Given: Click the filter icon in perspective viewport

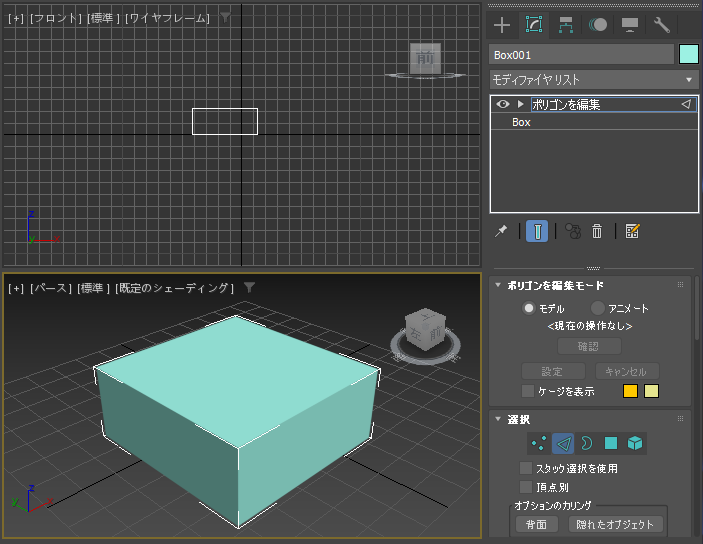Looking at the screenshot, I should [x=249, y=287].
